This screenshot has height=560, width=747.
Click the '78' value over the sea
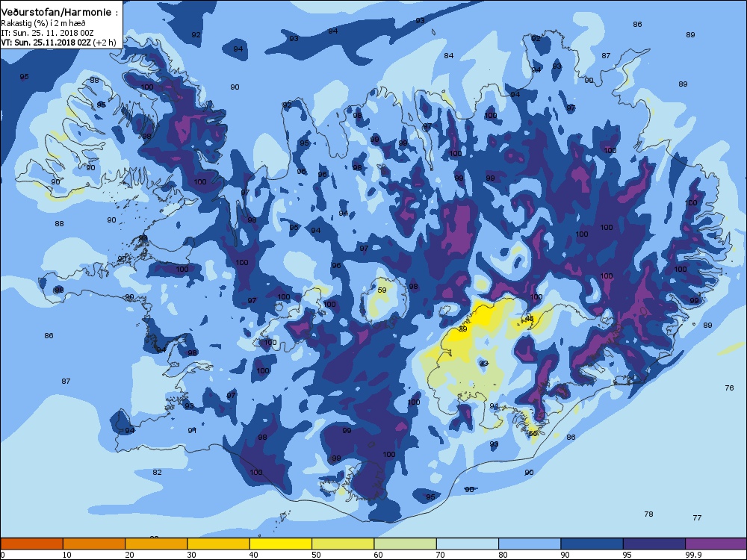tap(648, 514)
